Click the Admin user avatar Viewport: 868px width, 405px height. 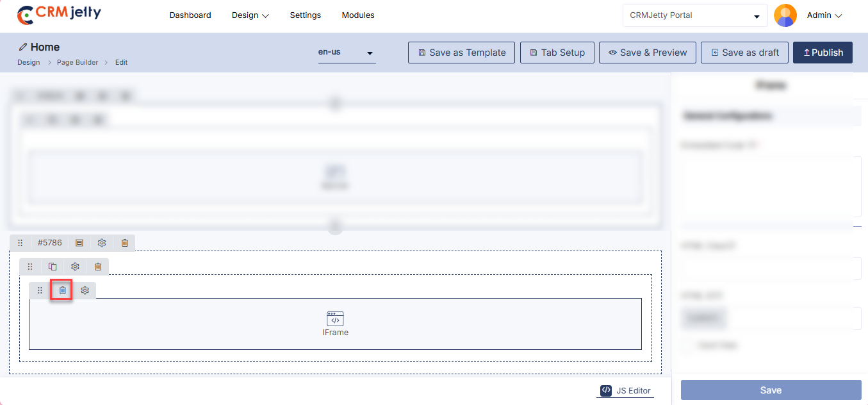click(785, 15)
